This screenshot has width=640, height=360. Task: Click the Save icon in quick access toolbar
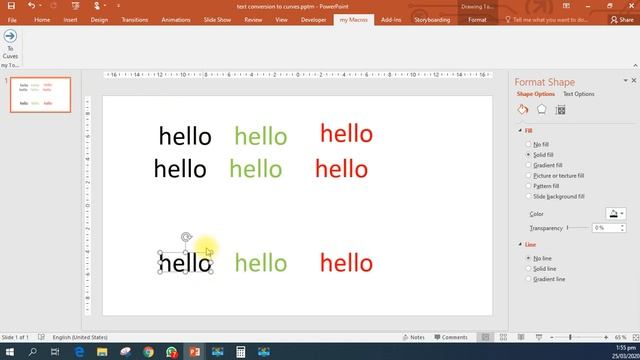pyautogui.click(x=11, y=6)
